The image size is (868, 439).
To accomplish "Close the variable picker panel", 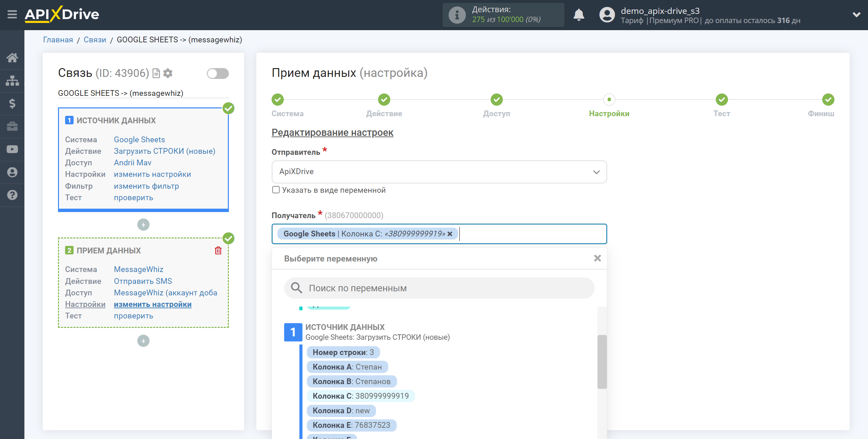I will click(x=597, y=258).
